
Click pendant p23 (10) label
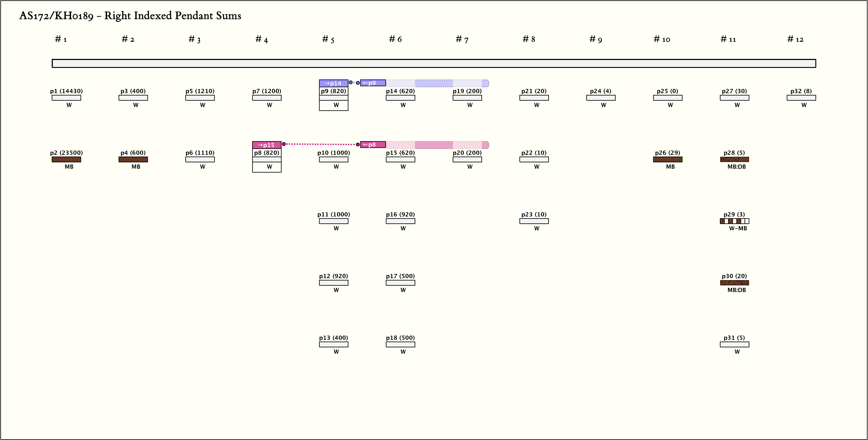tap(534, 214)
